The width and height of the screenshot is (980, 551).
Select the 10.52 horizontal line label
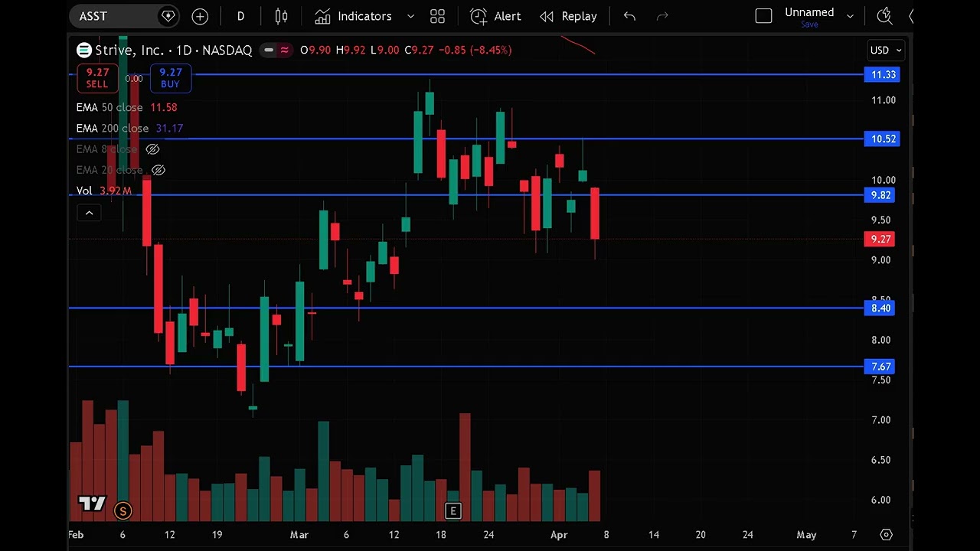click(882, 139)
